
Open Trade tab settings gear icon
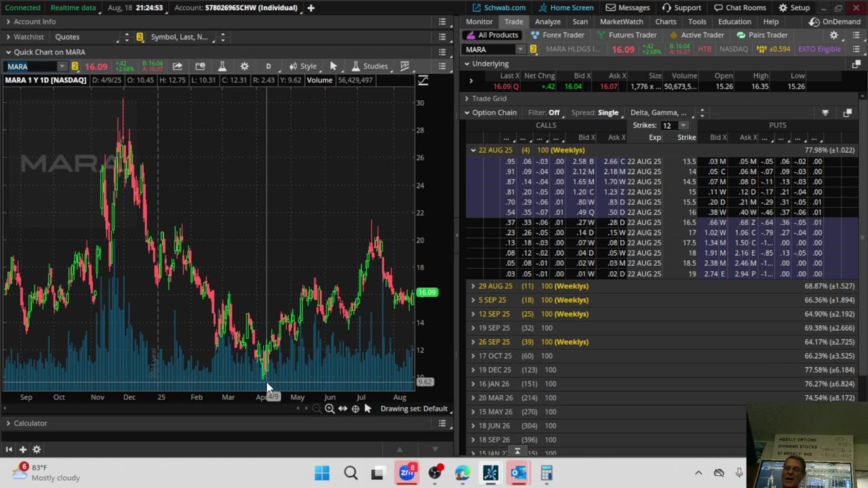point(834,35)
